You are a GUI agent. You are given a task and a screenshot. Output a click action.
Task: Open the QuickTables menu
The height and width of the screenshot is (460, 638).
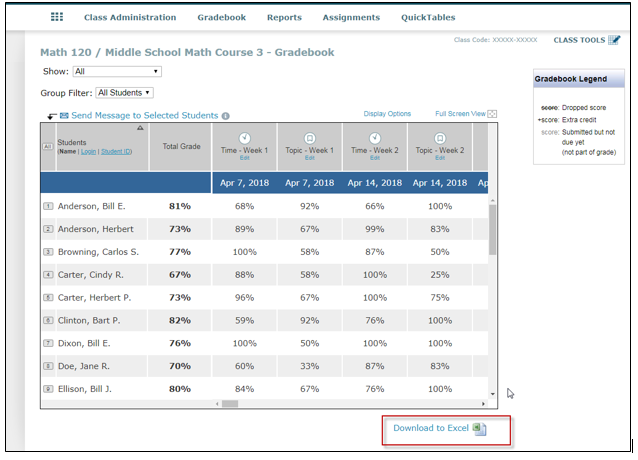pos(428,17)
